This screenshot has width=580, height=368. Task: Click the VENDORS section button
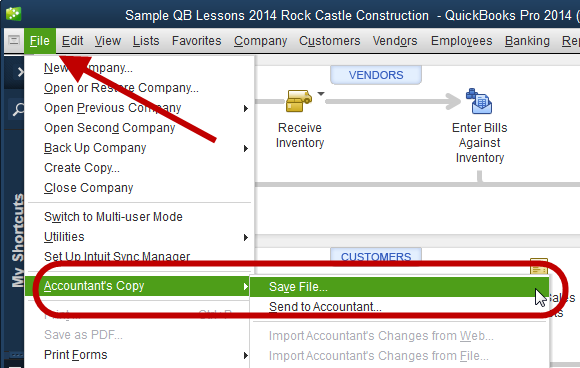375,75
